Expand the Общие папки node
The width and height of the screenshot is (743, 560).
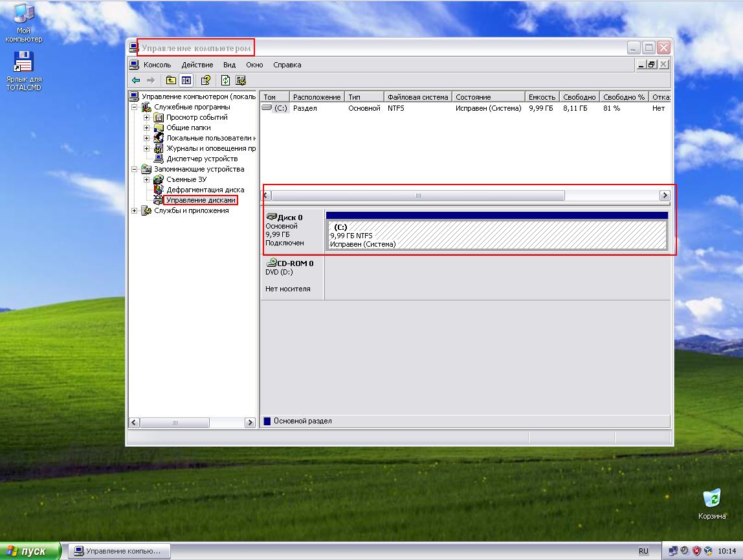pyautogui.click(x=146, y=128)
